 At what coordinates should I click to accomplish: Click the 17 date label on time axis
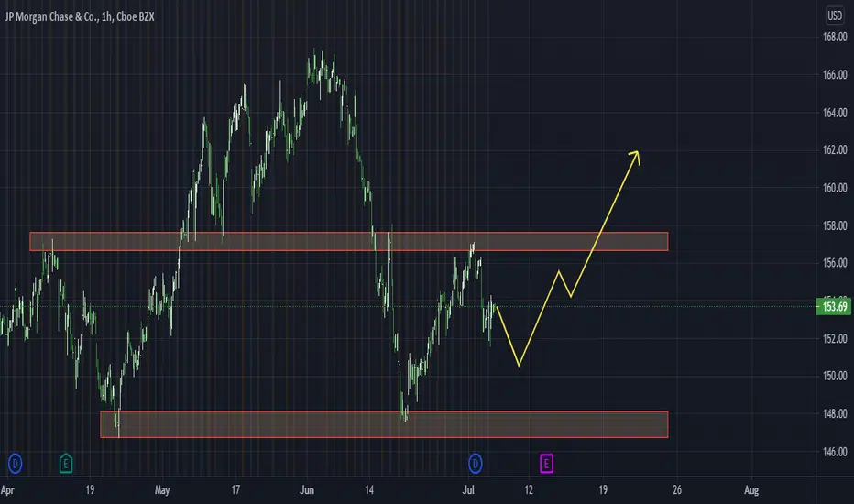point(235,490)
